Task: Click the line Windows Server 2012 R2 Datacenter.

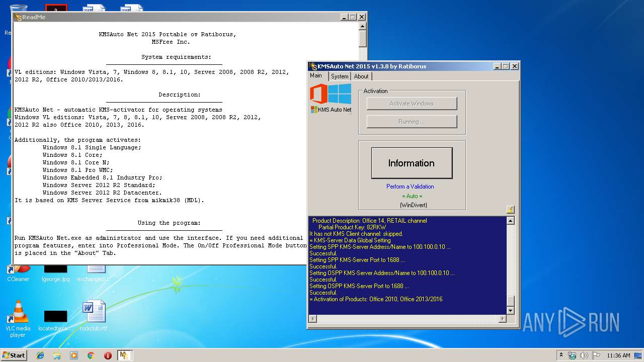Action: [x=102, y=193]
